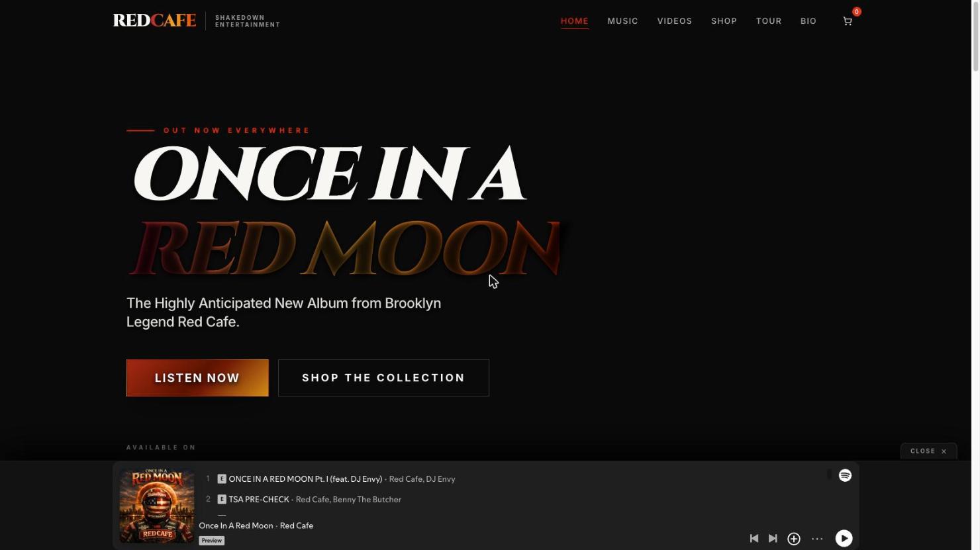Go to the HOME nav item

coord(574,21)
